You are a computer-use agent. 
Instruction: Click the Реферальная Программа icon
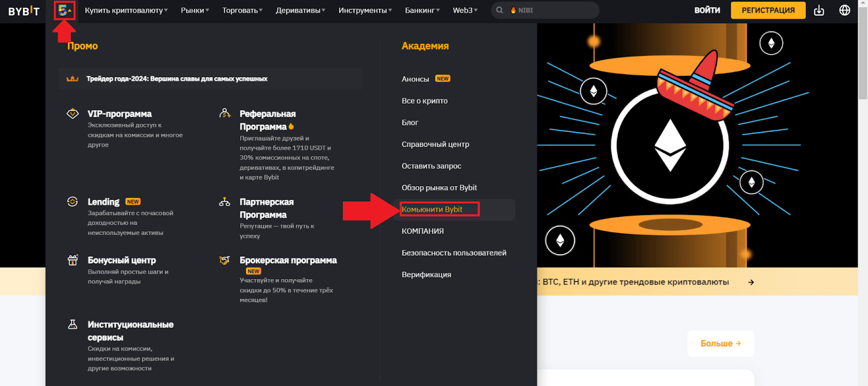[x=225, y=113]
